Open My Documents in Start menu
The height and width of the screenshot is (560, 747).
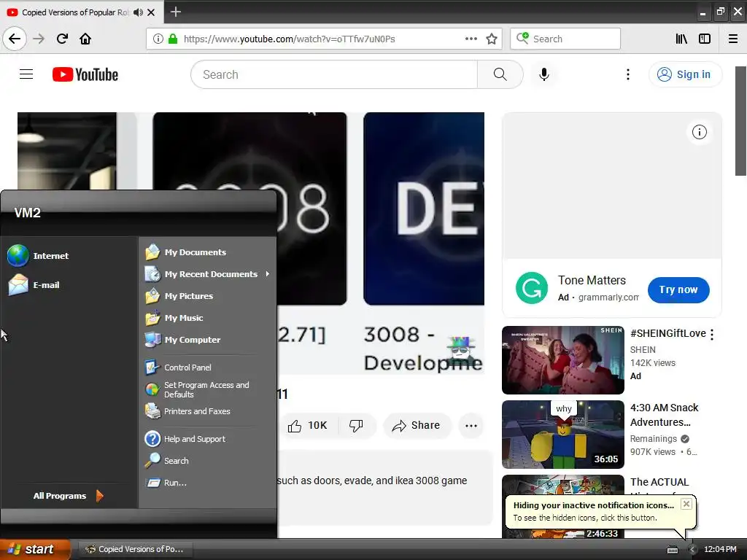(x=186, y=252)
